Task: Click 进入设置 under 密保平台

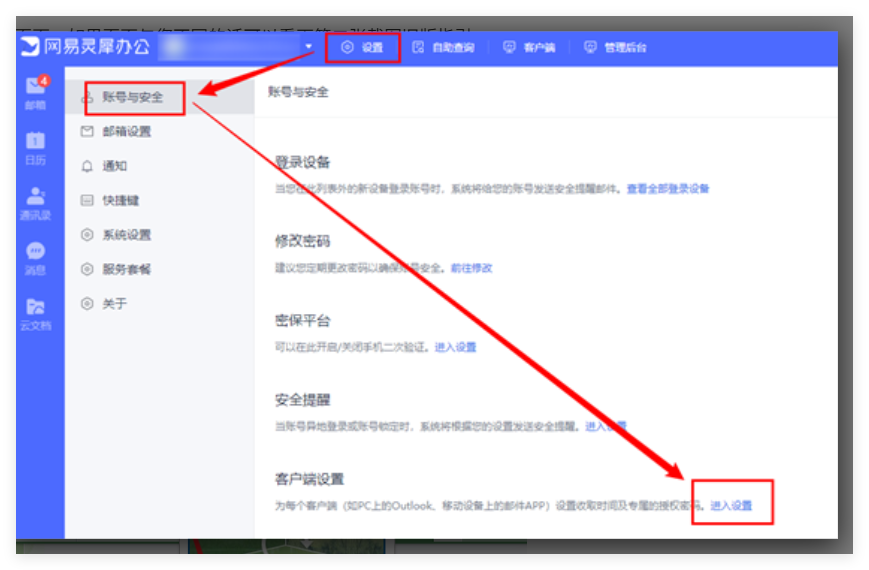Action: tap(456, 347)
